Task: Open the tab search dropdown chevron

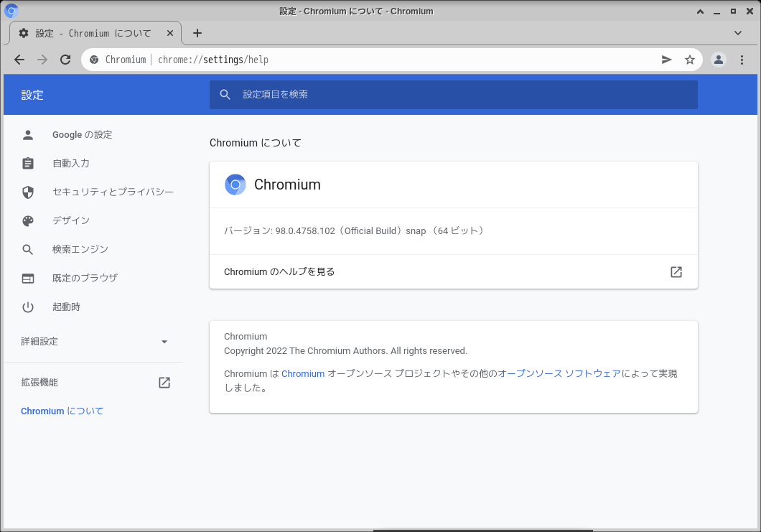Action: click(738, 33)
